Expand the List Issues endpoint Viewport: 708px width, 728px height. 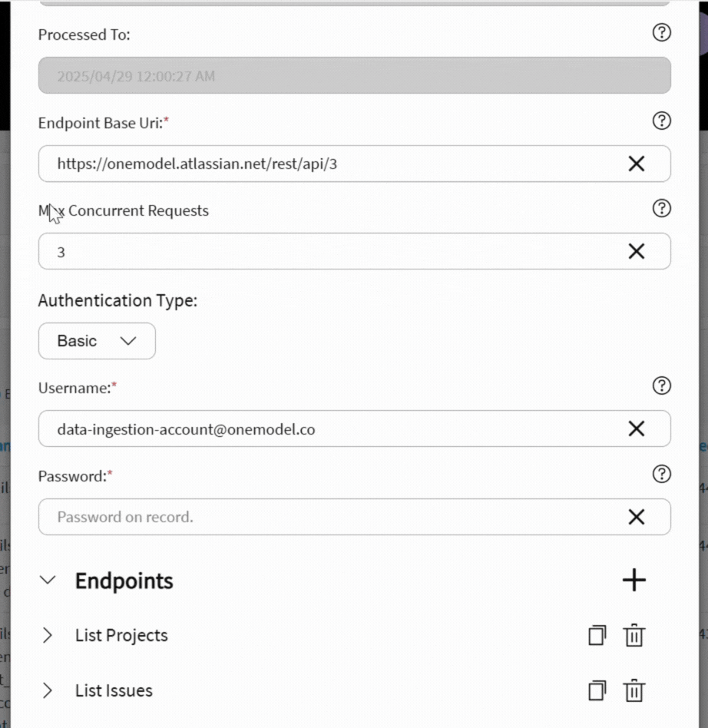48,691
